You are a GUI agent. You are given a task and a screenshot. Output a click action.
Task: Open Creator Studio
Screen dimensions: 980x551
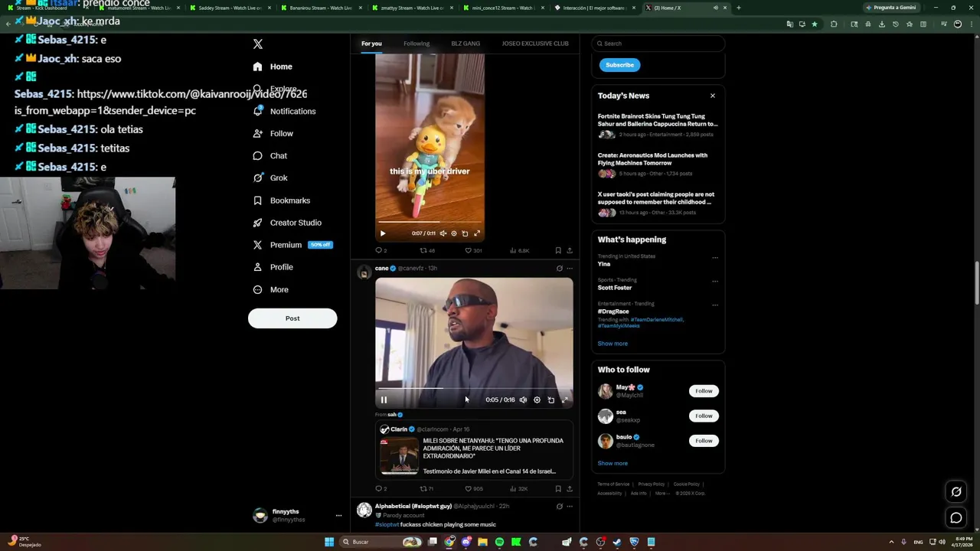(287, 223)
